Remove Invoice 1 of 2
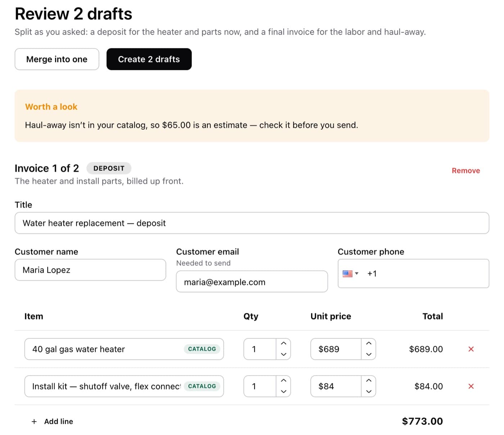 click(466, 170)
